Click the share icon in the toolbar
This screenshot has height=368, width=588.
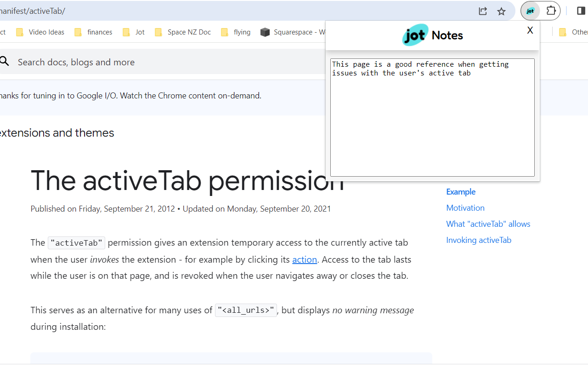[x=482, y=11]
